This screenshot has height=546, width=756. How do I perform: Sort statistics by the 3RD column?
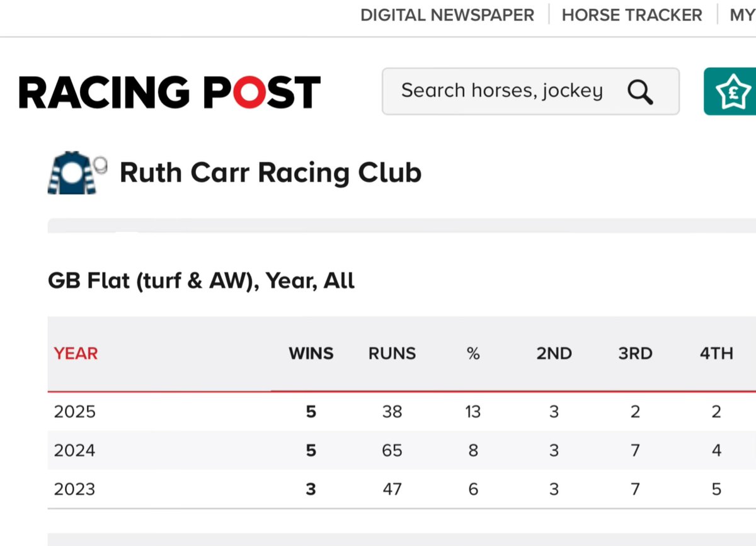pyautogui.click(x=634, y=353)
